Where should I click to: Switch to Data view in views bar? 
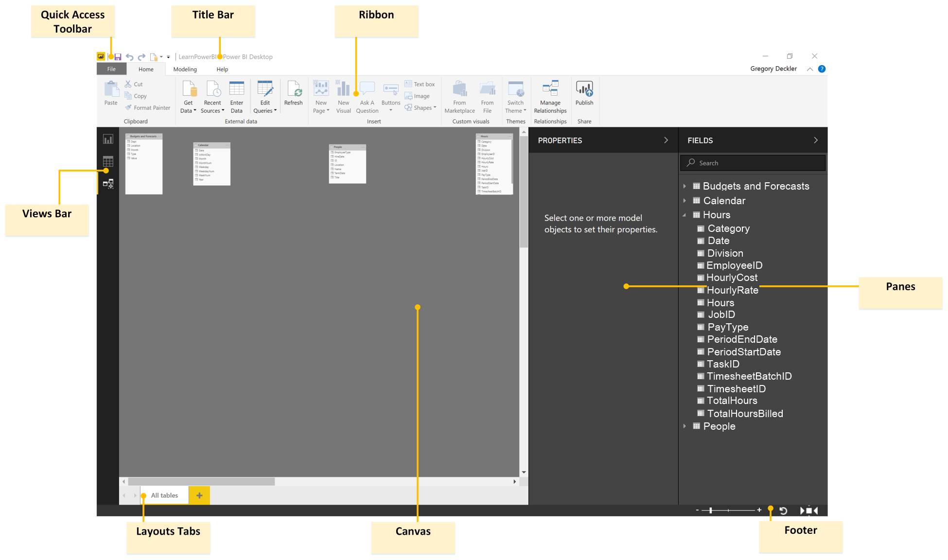tap(108, 161)
